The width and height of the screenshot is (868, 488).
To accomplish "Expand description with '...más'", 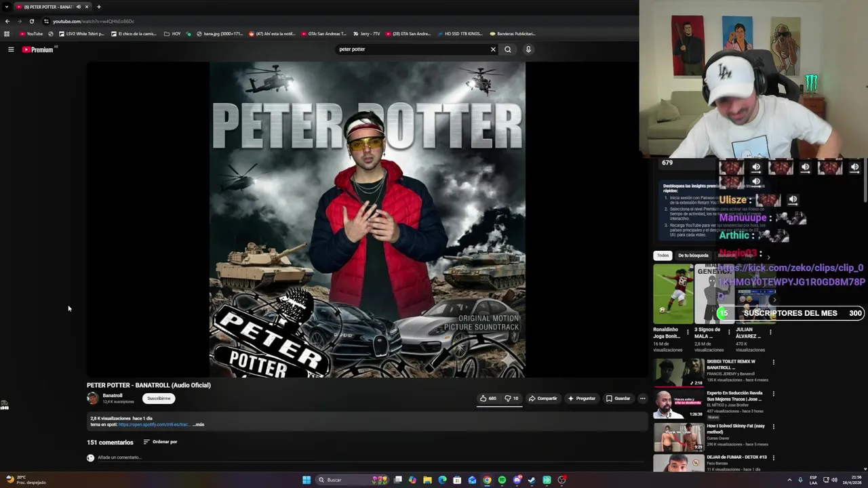I will tap(199, 425).
